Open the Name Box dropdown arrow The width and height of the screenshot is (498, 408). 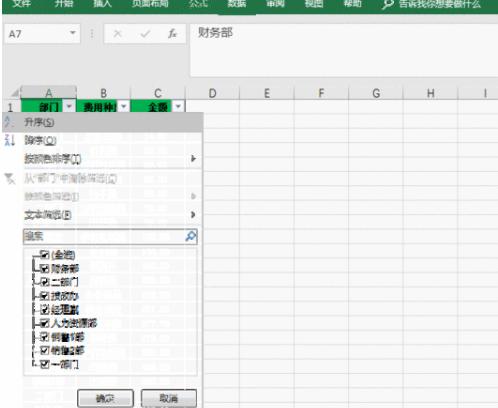72,33
